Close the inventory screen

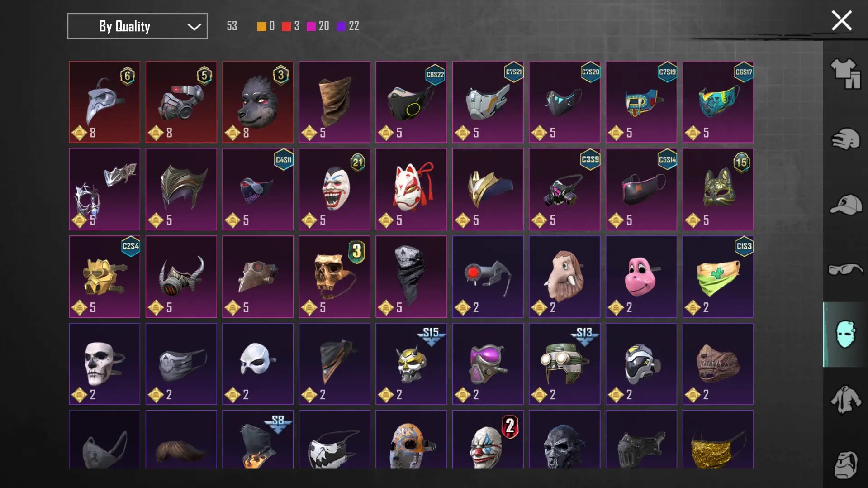841,21
